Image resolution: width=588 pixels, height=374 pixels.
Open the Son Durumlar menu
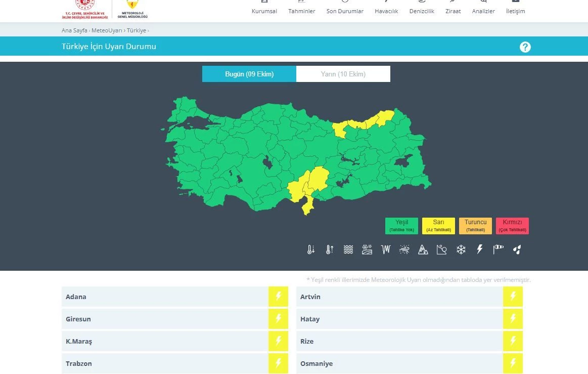(x=345, y=11)
